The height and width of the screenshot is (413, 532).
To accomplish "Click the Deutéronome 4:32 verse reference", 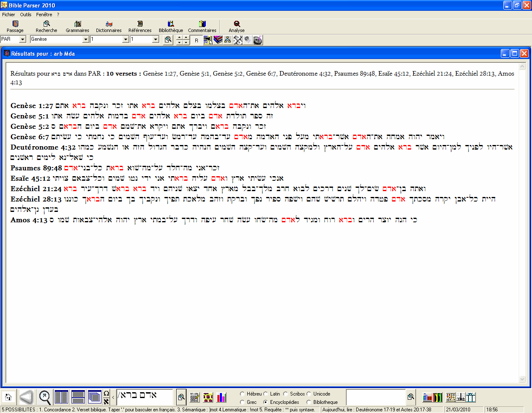I will pyautogui.click(x=43, y=147).
